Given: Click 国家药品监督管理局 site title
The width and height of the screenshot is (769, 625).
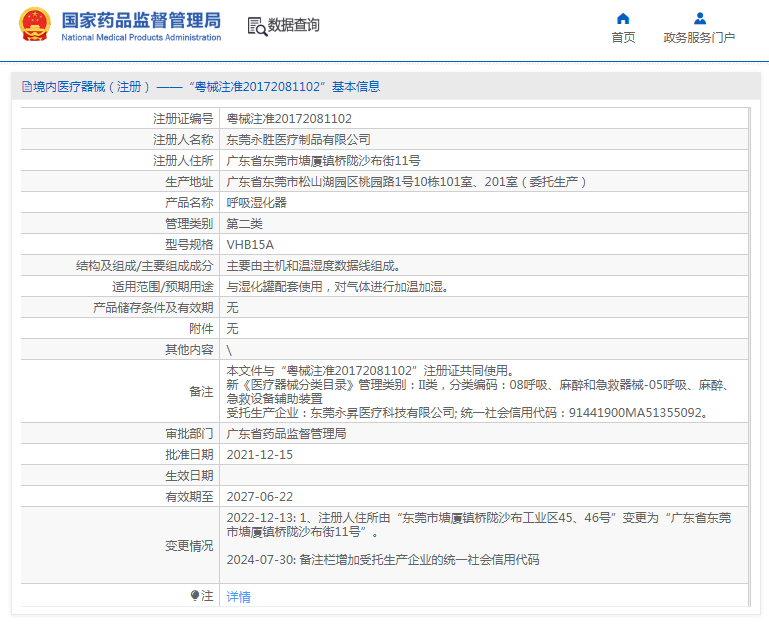Looking at the screenshot, I should pyautogui.click(x=141, y=21).
